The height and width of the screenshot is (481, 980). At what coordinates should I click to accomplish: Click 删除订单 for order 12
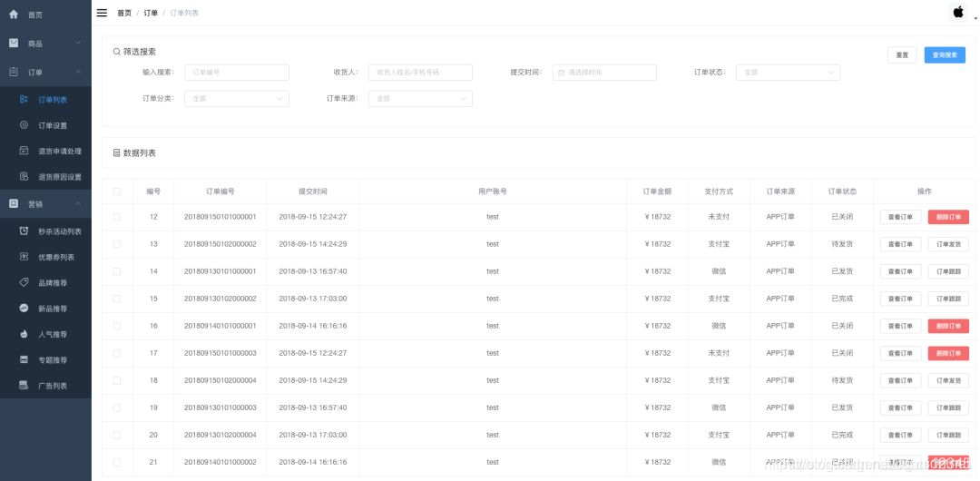tap(948, 217)
